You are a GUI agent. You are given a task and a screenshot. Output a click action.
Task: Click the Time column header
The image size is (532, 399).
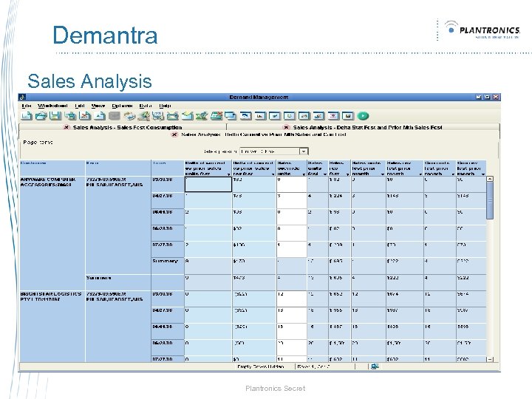pos(168,168)
